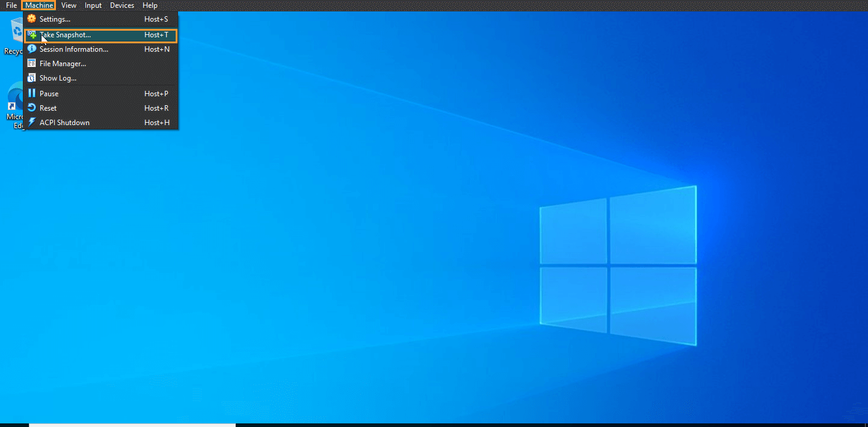Select Take Snapshot... menu entry
The image size is (868, 427).
tap(100, 35)
